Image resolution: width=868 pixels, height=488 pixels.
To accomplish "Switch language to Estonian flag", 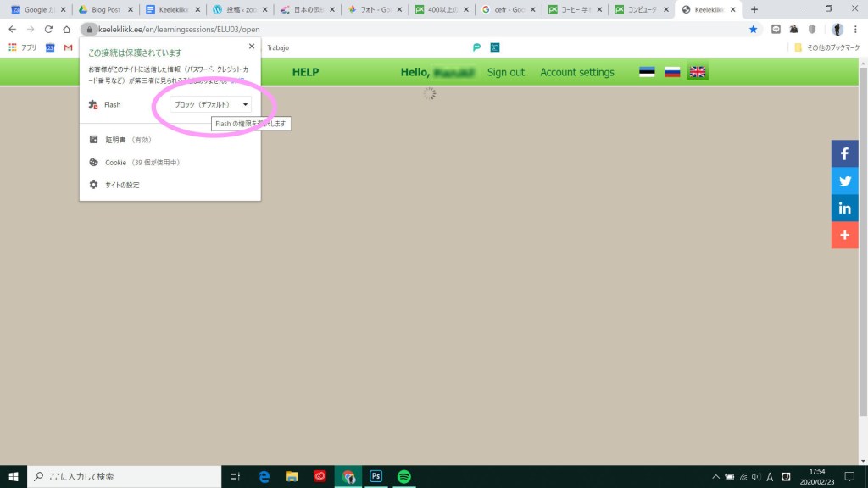I will point(647,72).
